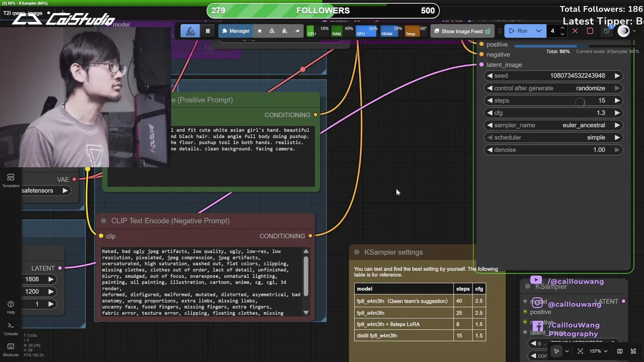Click the batch count field showing 4
This screenshot has height=362, width=644.
(x=552, y=31)
